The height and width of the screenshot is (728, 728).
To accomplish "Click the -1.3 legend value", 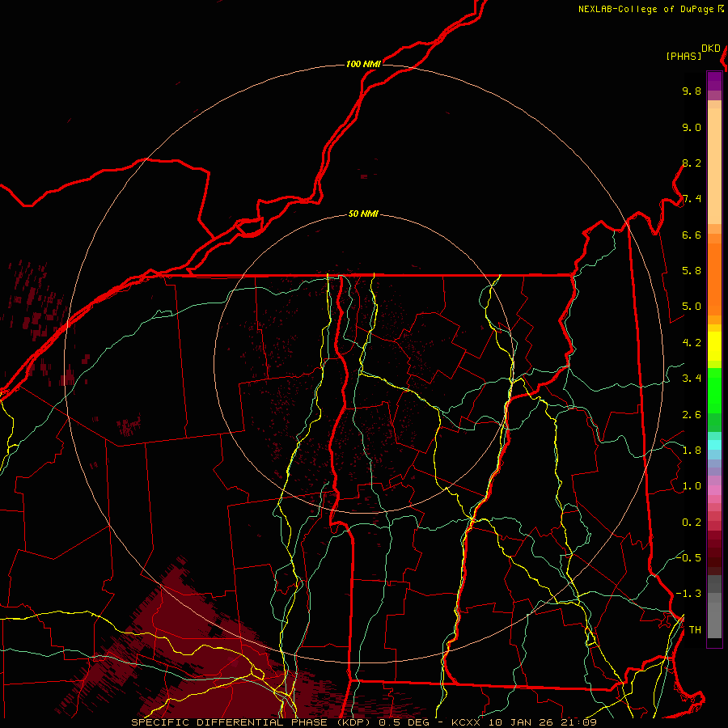I will click(x=688, y=594).
